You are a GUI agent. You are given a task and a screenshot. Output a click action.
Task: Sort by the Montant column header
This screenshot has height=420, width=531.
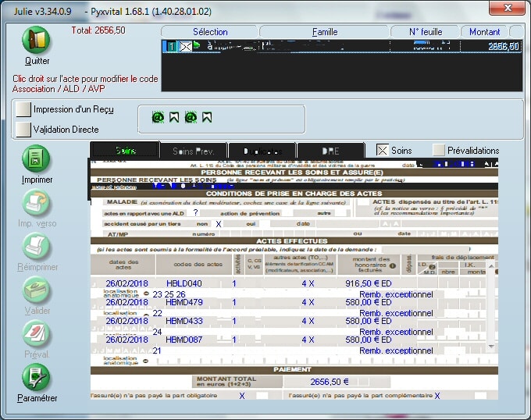pyautogui.click(x=484, y=32)
